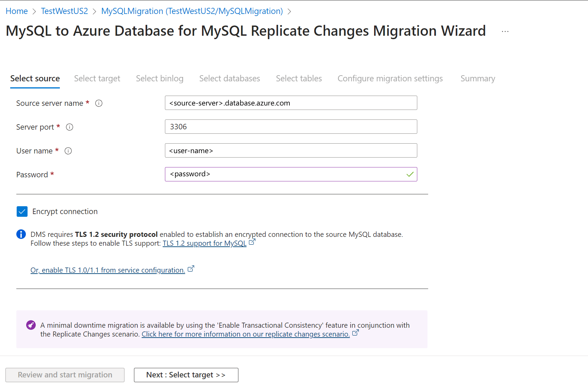Go to the Summary tab
Viewport: 588px width, 390px height.
(477, 79)
